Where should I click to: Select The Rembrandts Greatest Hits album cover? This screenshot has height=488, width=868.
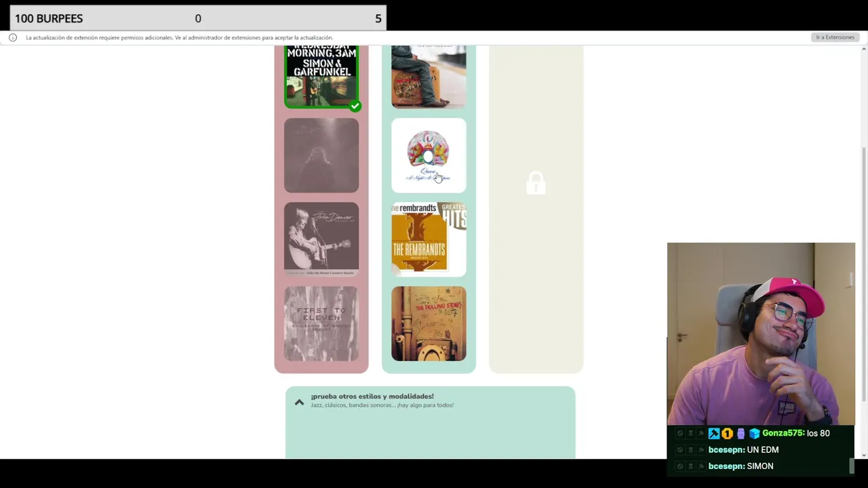click(429, 239)
